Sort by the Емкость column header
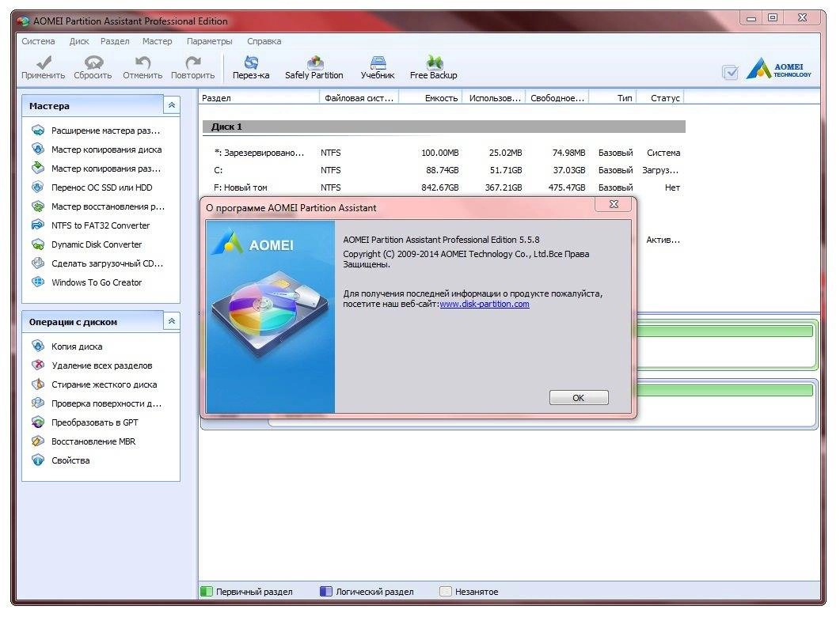 pyautogui.click(x=431, y=98)
